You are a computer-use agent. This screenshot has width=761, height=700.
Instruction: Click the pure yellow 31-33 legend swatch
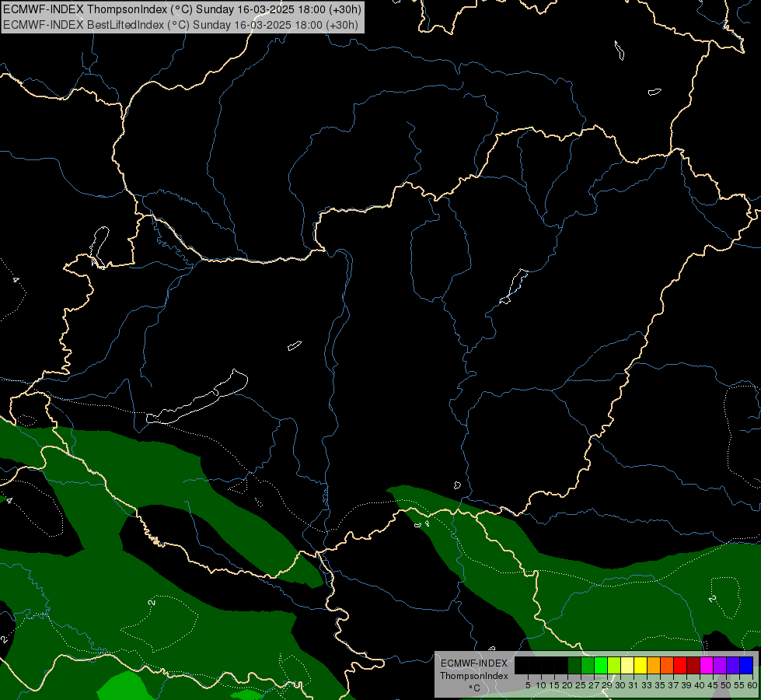pyautogui.click(x=641, y=665)
